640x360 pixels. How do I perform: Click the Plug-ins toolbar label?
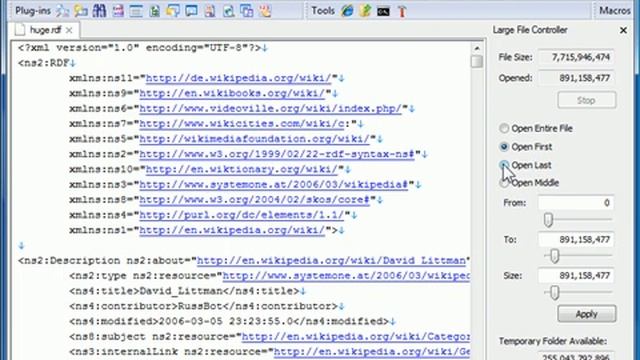(x=33, y=11)
